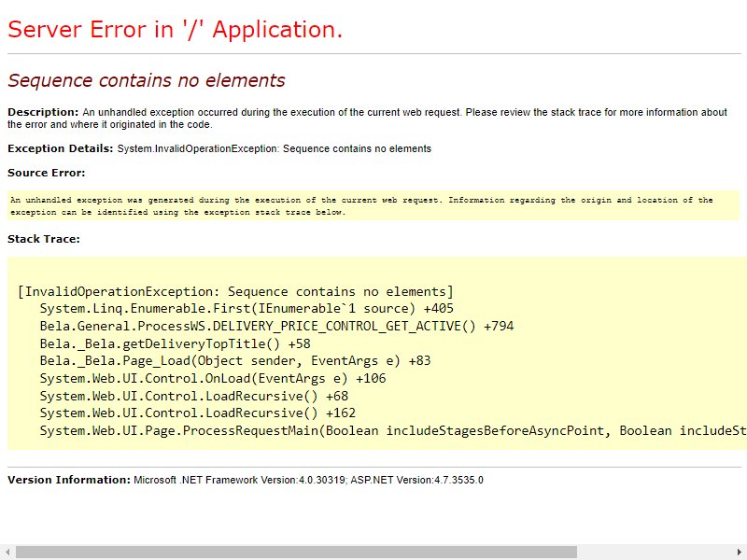Click the 'DELIVERY_PRICE_CONTROL_GET_ACTIVE' stack trace line
This screenshot has width=747, height=560.
click(x=276, y=326)
